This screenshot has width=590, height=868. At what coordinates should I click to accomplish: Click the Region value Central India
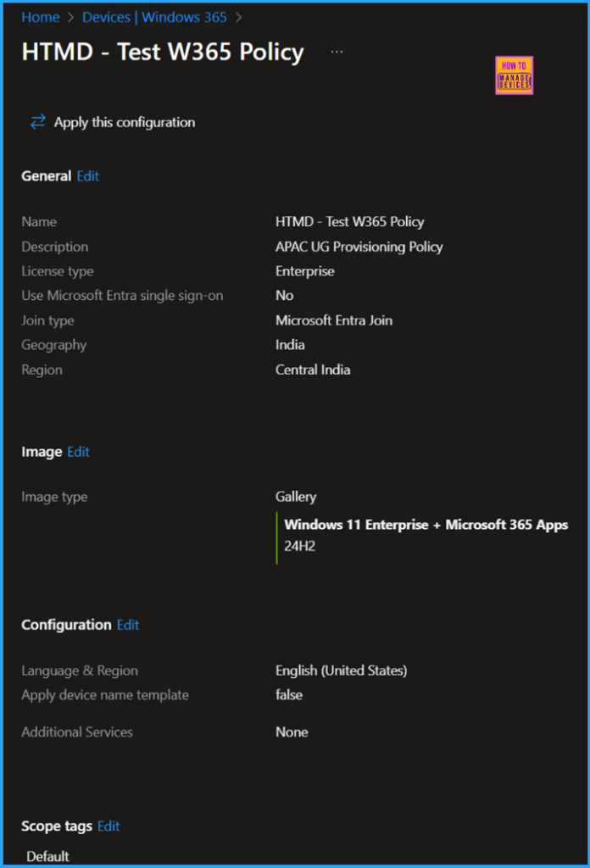point(313,370)
